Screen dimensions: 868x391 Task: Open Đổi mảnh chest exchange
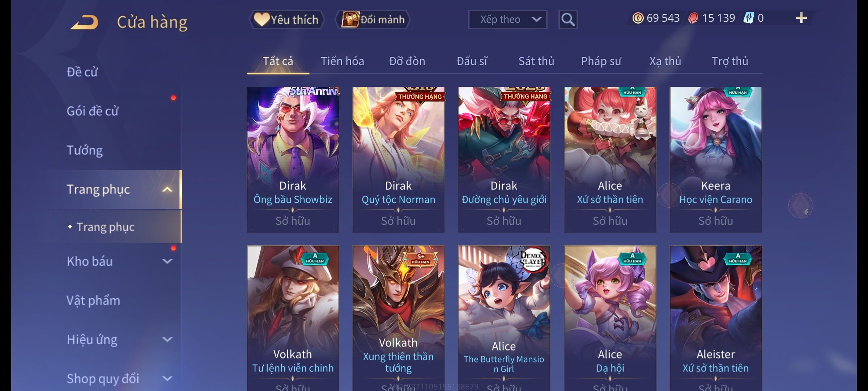click(x=373, y=20)
